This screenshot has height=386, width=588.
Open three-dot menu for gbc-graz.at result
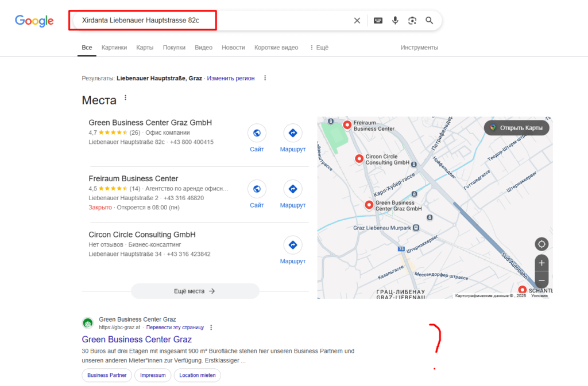(x=211, y=327)
